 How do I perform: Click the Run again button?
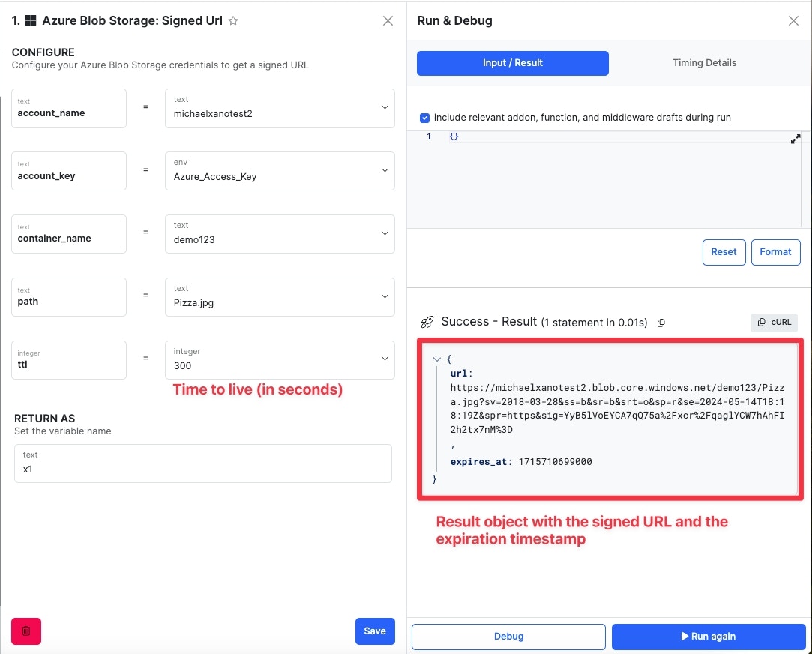[x=708, y=637]
